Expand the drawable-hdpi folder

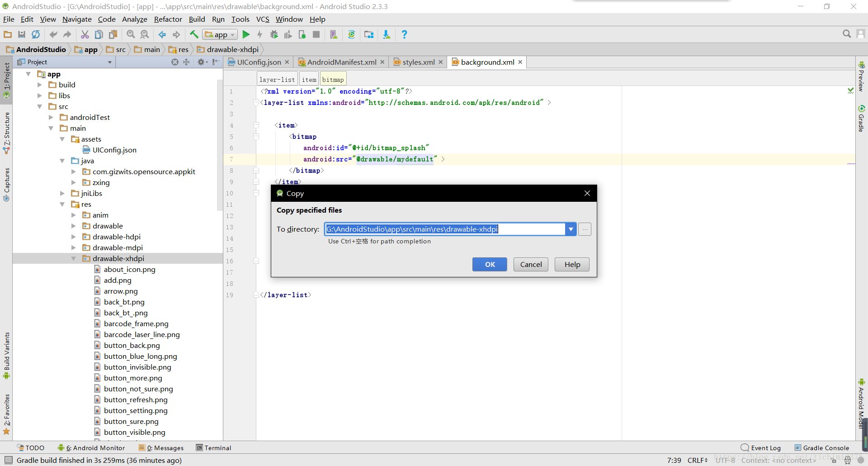pos(74,237)
